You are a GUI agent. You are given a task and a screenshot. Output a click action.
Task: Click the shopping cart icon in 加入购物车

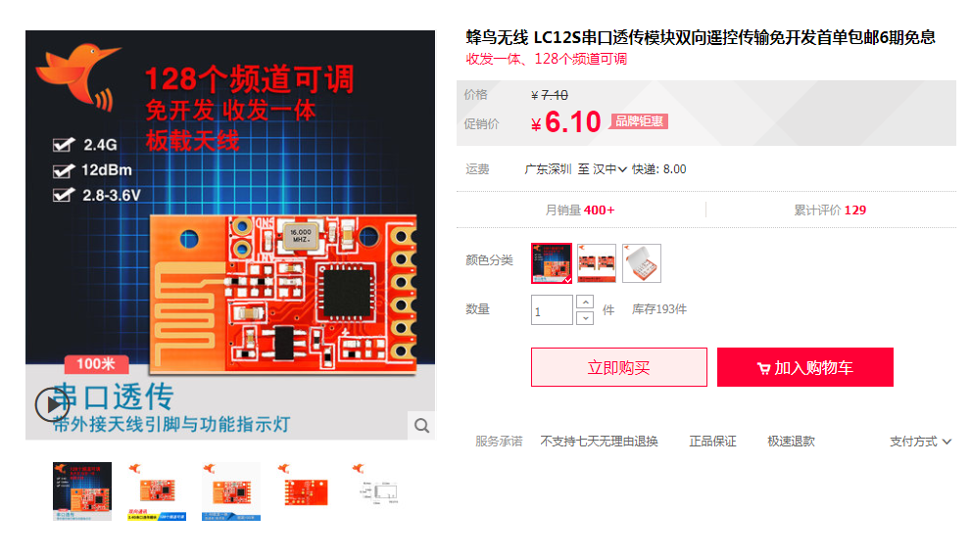tap(763, 368)
